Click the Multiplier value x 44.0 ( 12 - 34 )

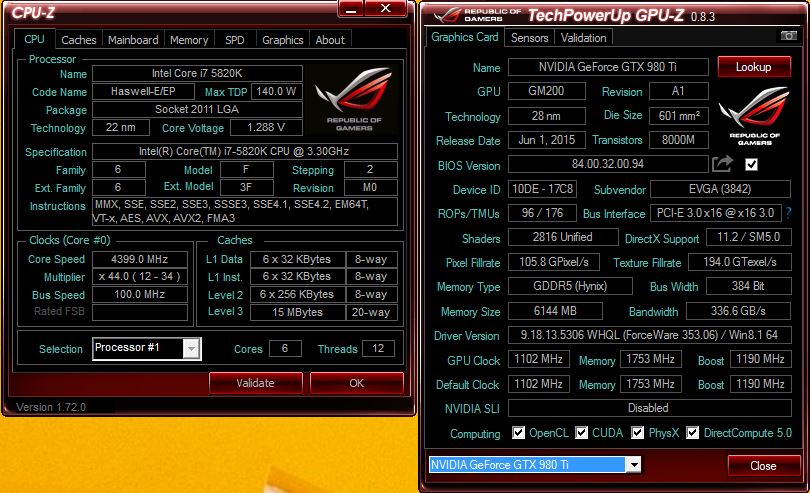(139, 276)
